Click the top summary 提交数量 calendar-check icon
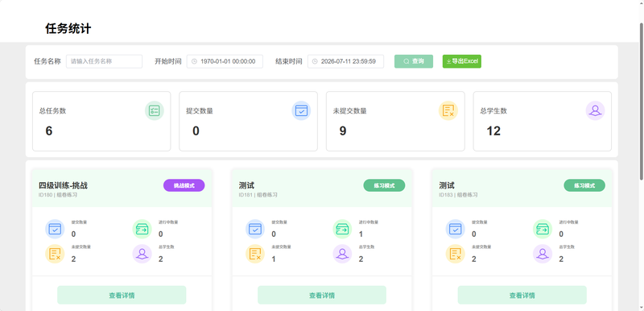Image resolution: width=644 pixels, height=311 pixels. point(301,110)
